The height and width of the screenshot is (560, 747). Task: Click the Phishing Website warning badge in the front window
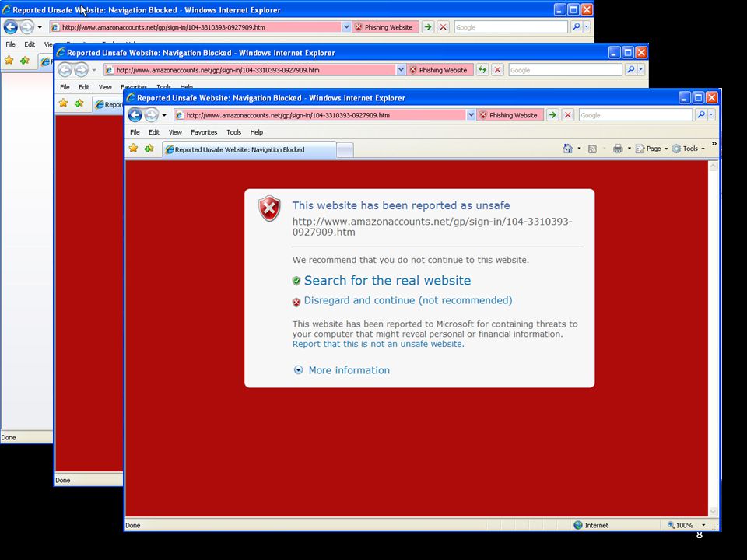[510, 115]
